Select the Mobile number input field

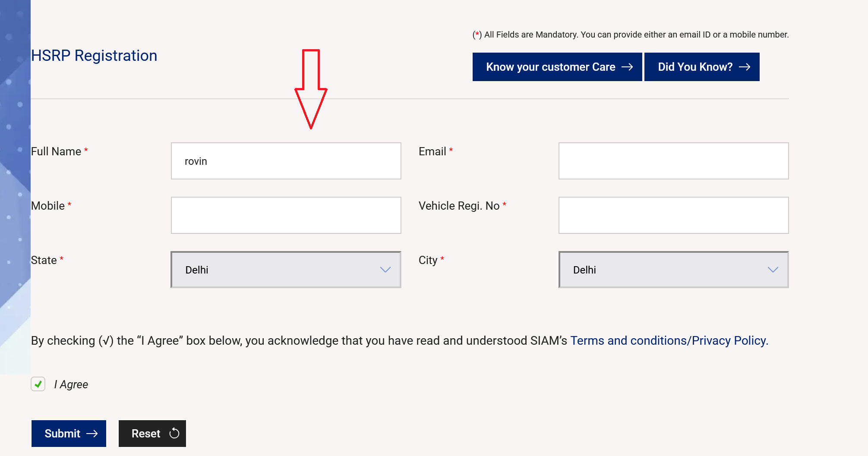[286, 215]
